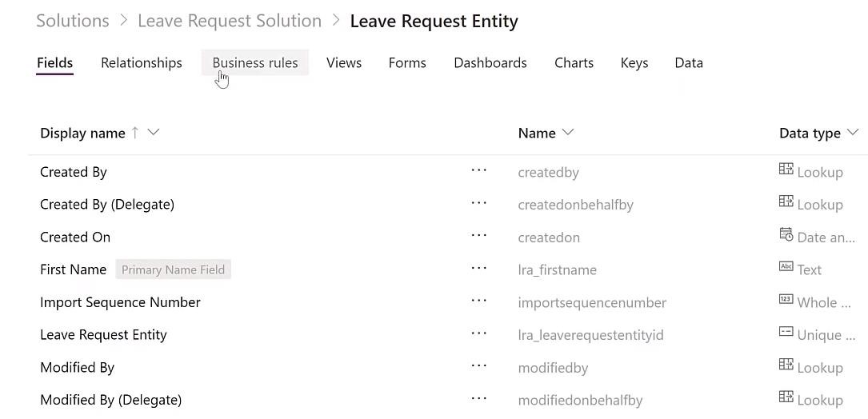Open more options for Modified By (Delegate)
This screenshot has height=419, width=868.
478,398
